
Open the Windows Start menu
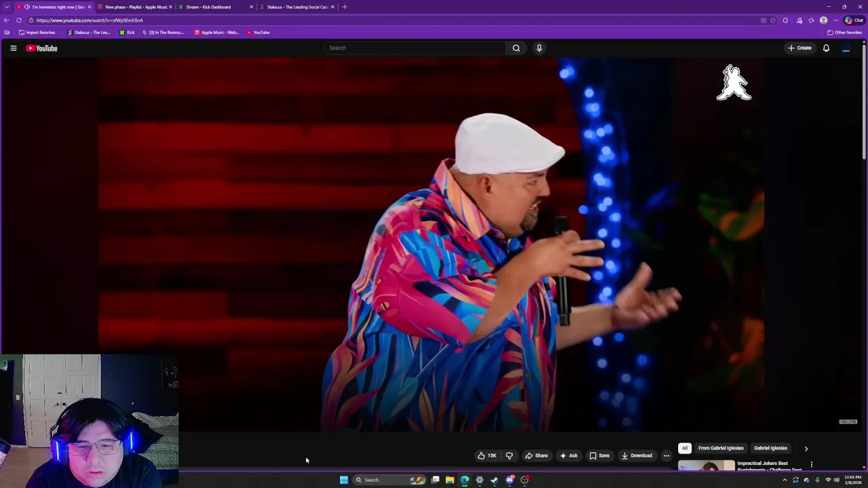[x=344, y=480]
